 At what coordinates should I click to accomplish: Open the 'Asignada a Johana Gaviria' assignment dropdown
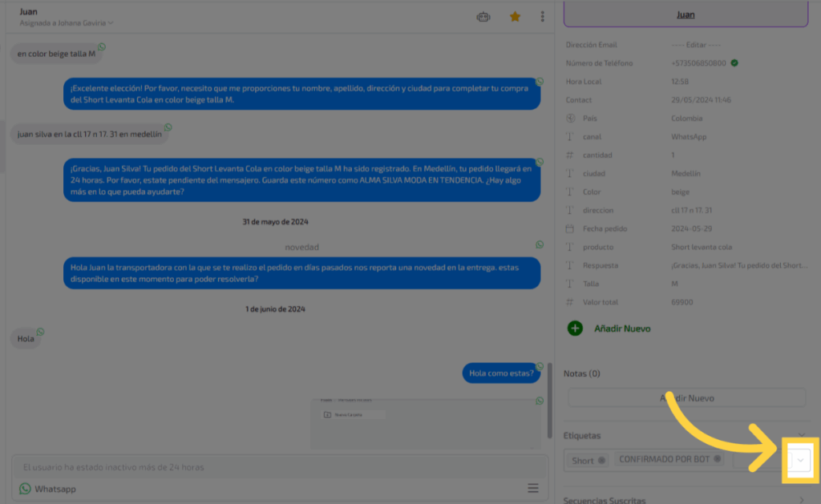click(x=67, y=23)
